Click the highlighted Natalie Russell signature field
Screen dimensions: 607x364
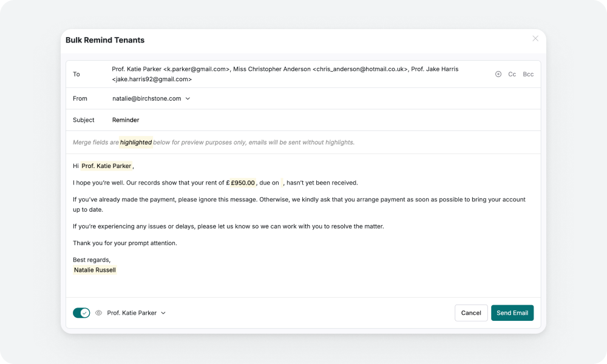[94, 269]
